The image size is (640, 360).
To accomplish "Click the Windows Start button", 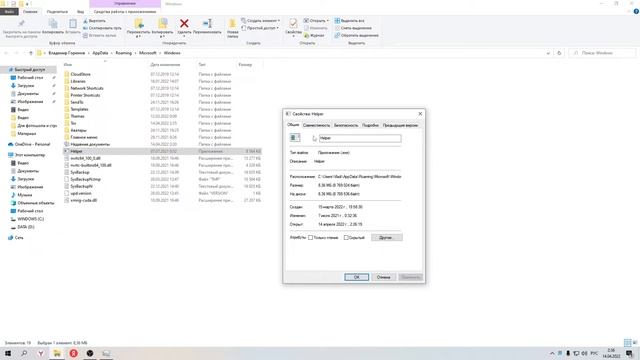I will coord(8,353).
